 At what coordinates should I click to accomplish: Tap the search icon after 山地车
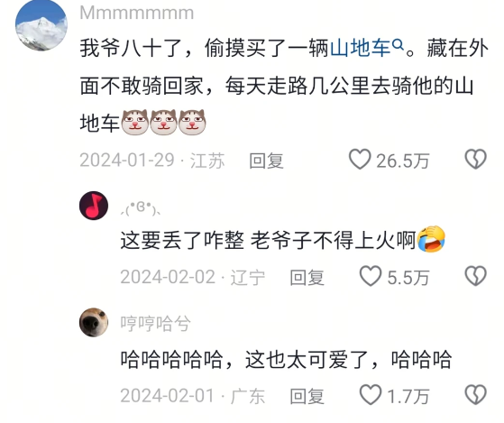[398, 46]
